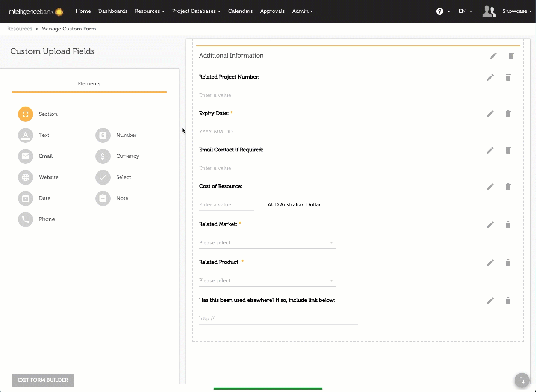
Task: Follow the Resources breadcrumb link
Action: [20, 29]
